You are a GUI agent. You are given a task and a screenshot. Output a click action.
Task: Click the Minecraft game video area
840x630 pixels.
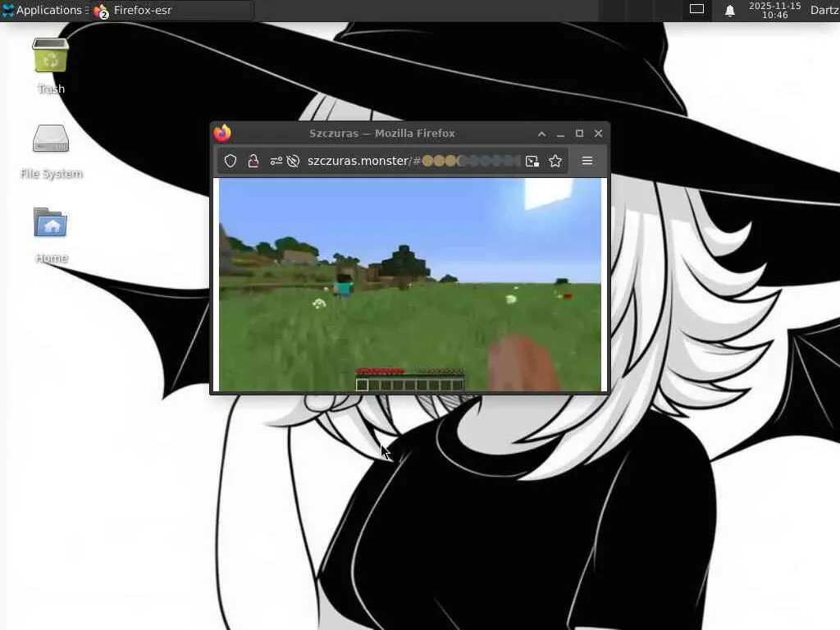(410, 285)
